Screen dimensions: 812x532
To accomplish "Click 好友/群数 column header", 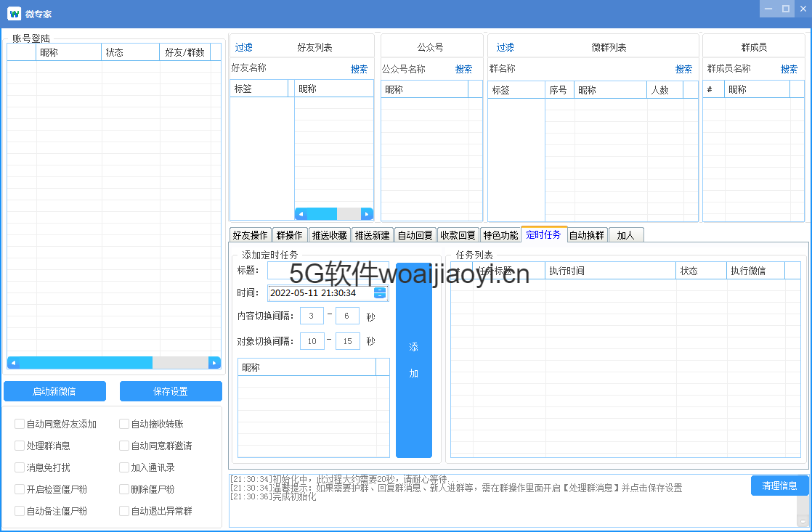I will [x=185, y=52].
